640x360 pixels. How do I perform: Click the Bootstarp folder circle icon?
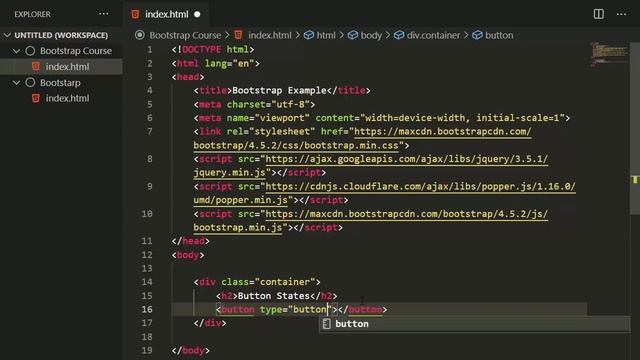(30, 82)
